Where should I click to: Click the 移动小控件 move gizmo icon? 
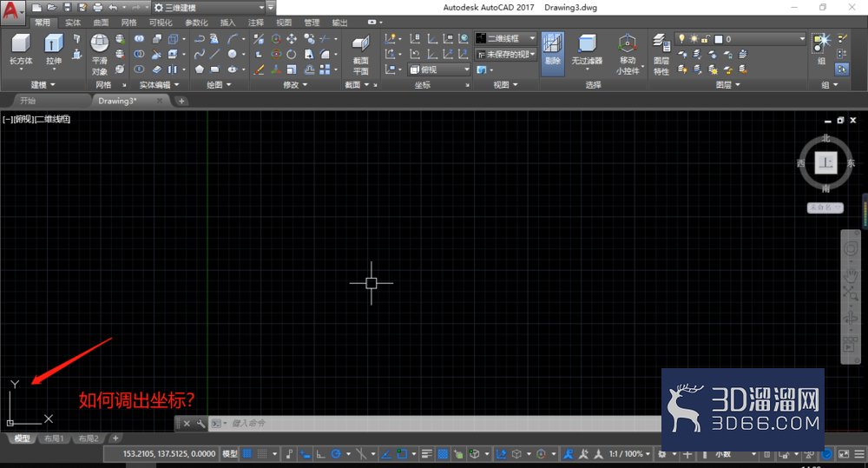click(628, 55)
